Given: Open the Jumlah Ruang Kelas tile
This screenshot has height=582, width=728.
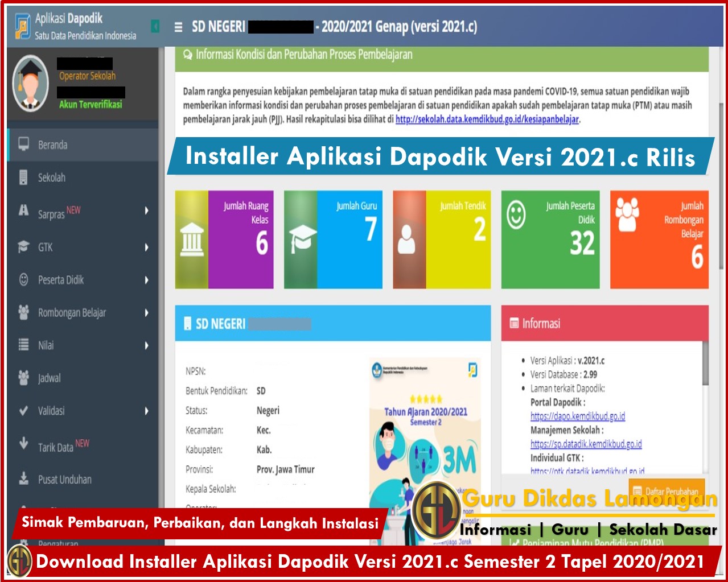Looking at the screenshot, I should tap(224, 240).
